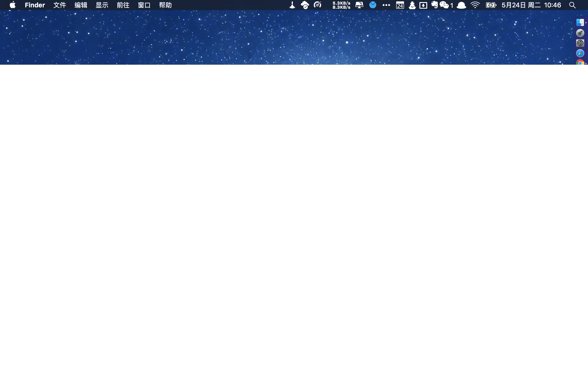
Task: Open WeChat from the menu bar
Action: pyautogui.click(x=444, y=5)
